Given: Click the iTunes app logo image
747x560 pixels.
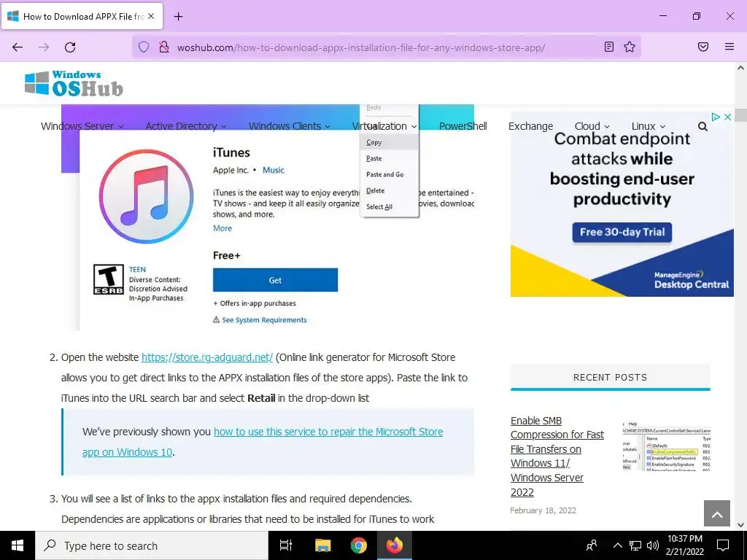Looking at the screenshot, I should 146,197.
